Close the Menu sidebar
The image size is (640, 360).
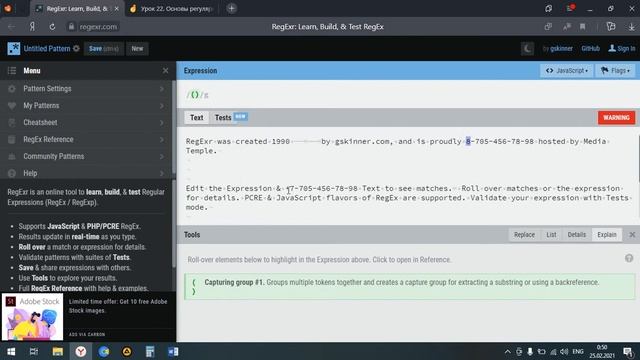tap(165, 71)
